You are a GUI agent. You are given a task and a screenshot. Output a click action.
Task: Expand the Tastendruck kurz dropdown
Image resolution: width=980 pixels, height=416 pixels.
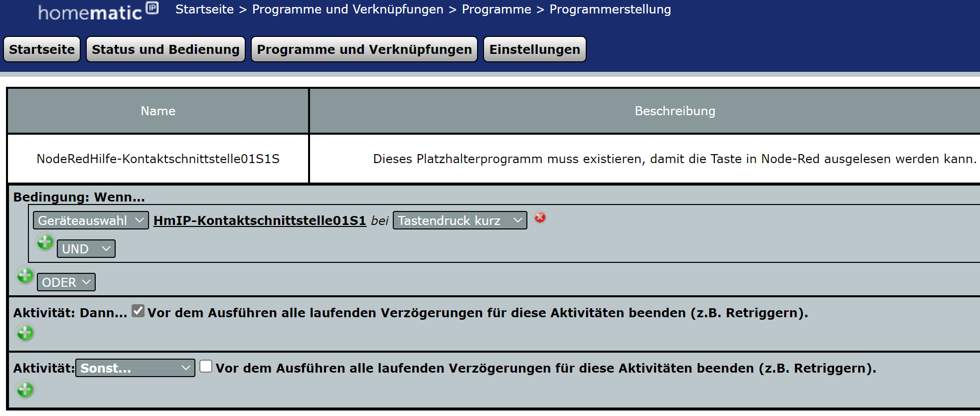[460, 220]
